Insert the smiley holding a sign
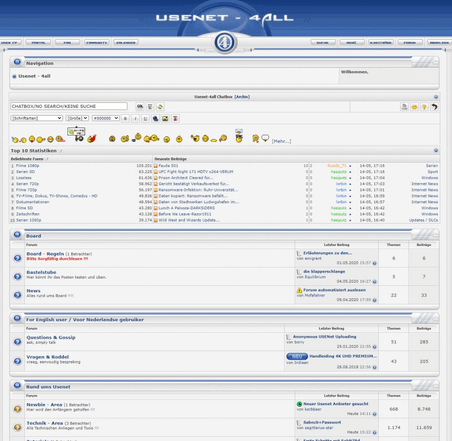 click(77, 134)
